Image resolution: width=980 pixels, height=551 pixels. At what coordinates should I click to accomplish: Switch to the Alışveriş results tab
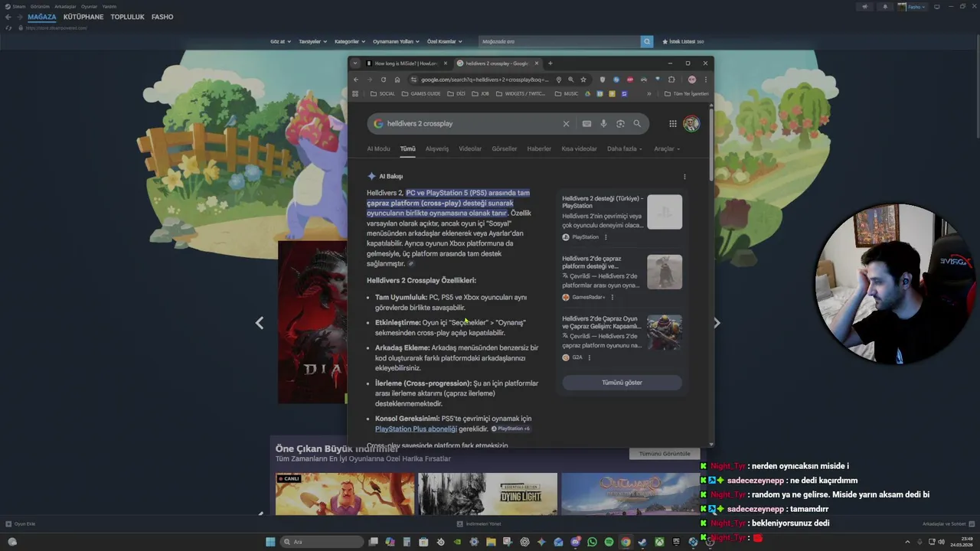point(437,149)
